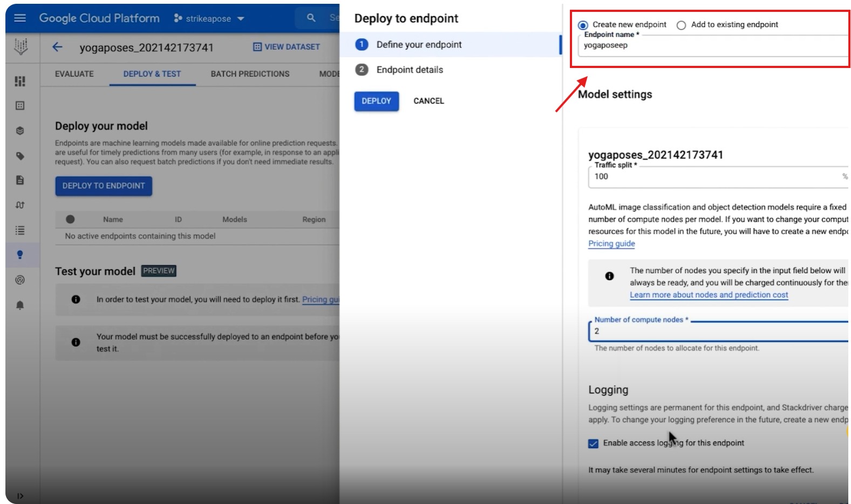Screen dimensions: 851x504
Task: Click the back arrow beside yogaposes_202142173741
Action: pyautogui.click(x=57, y=47)
